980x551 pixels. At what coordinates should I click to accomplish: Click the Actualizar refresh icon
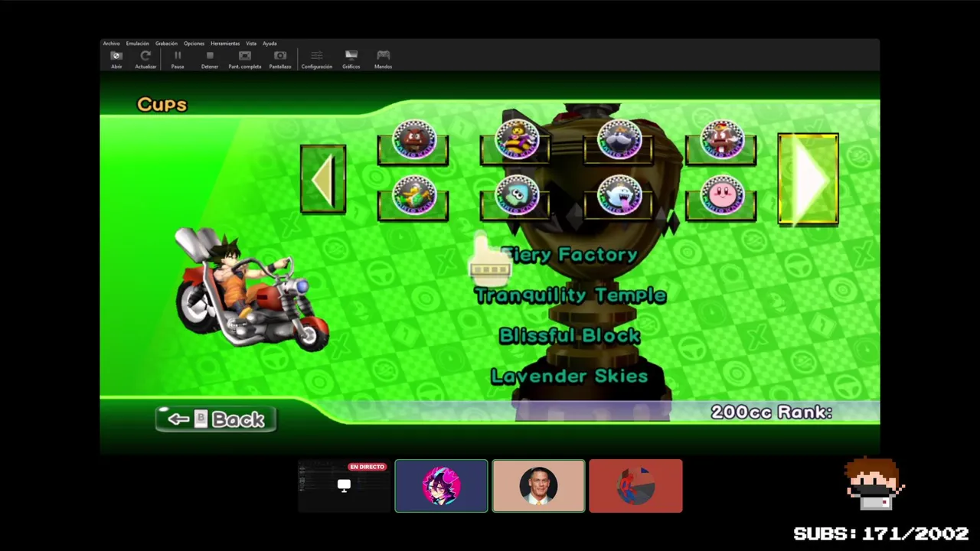tap(145, 60)
